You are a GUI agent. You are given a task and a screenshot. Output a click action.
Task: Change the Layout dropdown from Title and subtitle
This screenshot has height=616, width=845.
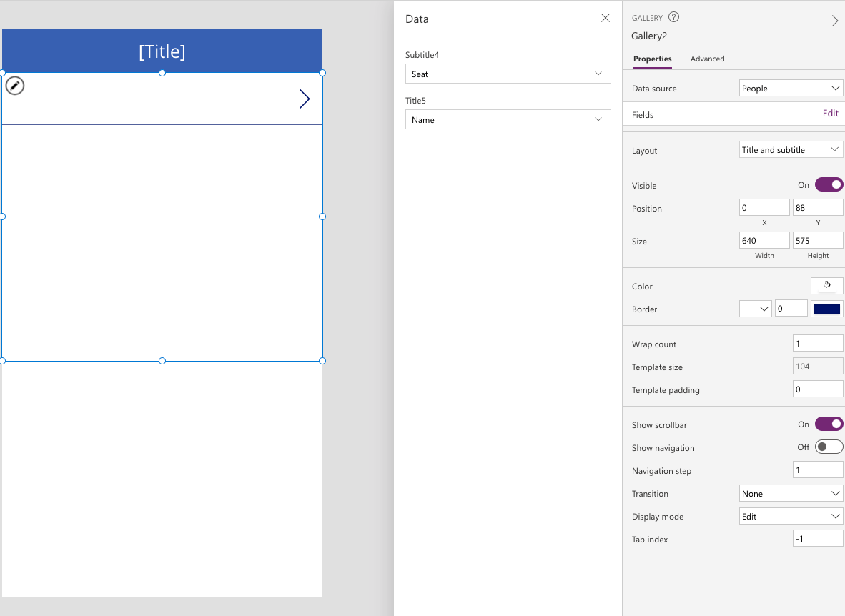791,149
